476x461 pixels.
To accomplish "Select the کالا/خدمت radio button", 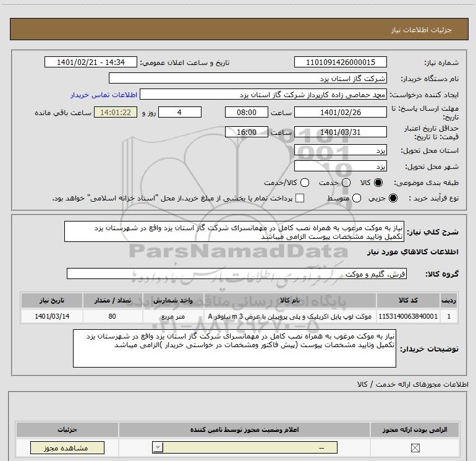I will [305, 183].
